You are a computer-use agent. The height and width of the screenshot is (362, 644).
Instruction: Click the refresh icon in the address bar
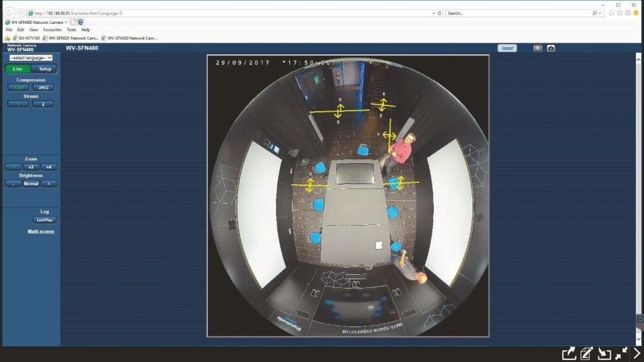(439, 13)
